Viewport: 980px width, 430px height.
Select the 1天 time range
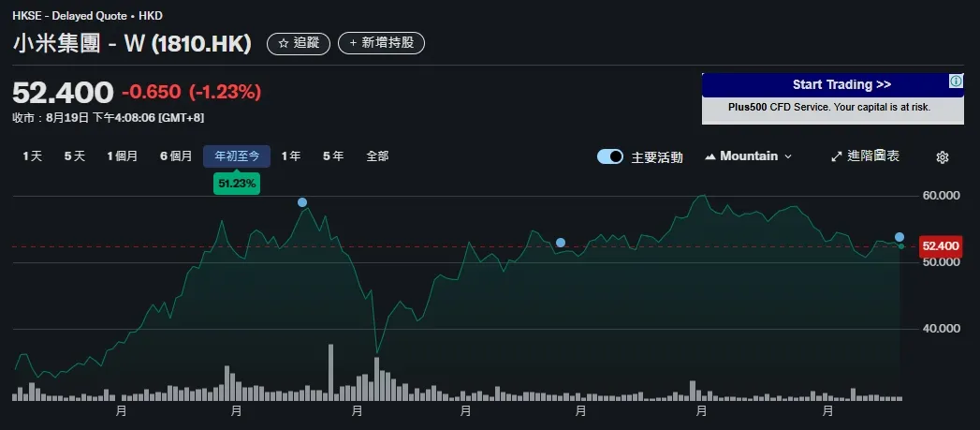click(x=32, y=156)
